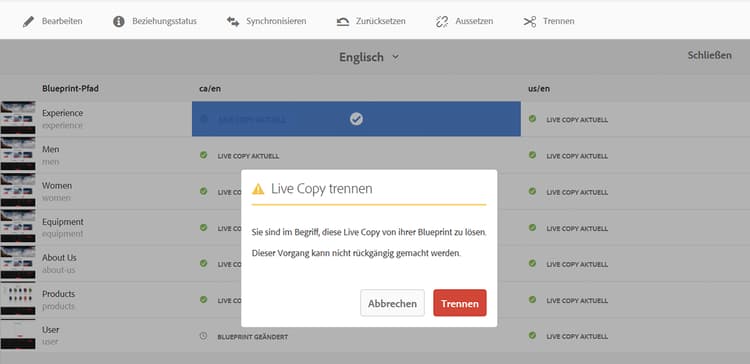Click the Blueprint-Pfad column header

(70, 88)
